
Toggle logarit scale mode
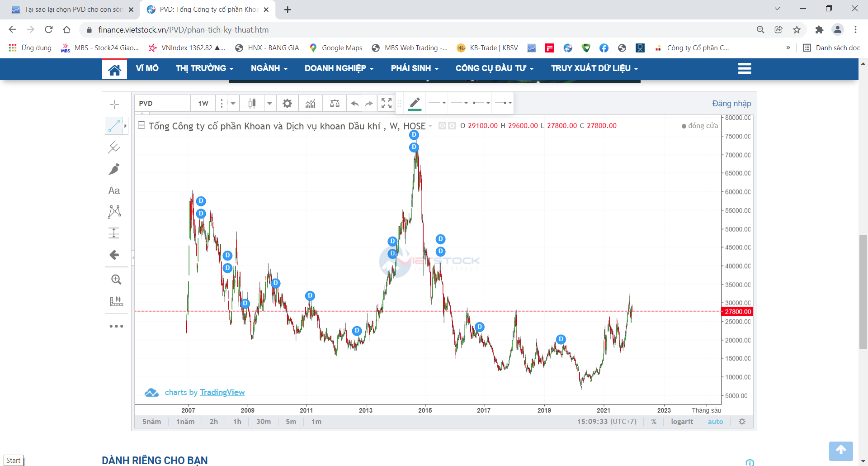(682, 422)
